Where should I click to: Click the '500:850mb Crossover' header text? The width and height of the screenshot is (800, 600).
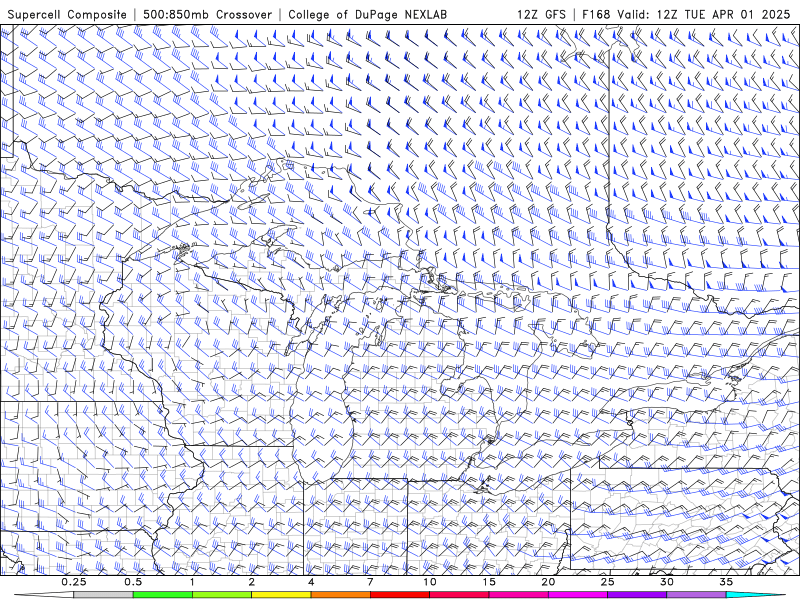click(x=207, y=14)
